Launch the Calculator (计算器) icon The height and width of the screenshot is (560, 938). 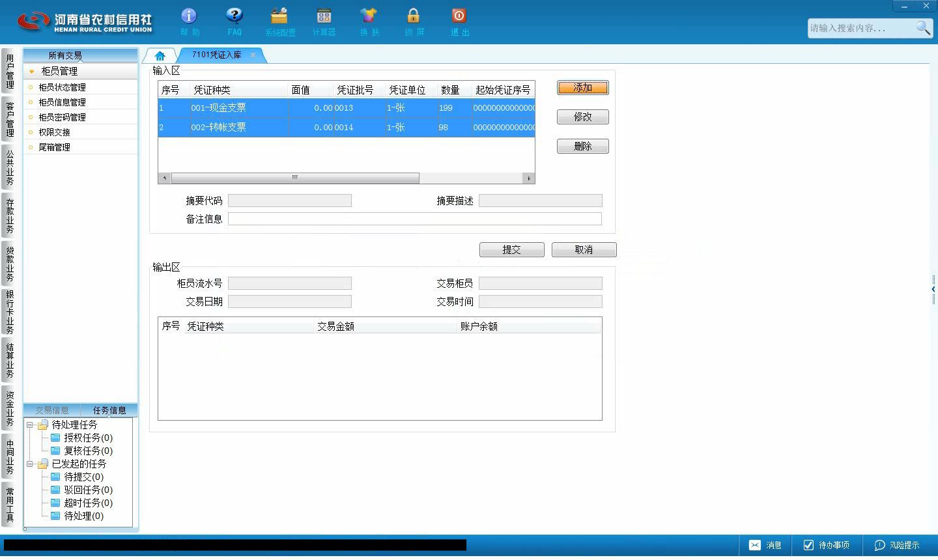324,22
